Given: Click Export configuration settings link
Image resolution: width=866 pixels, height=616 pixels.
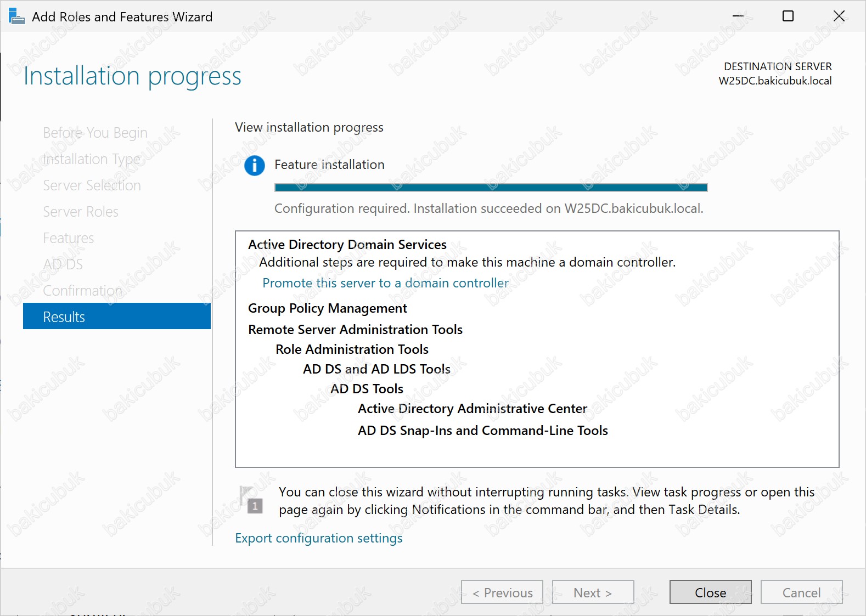Looking at the screenshot, I should coord(319,538).
